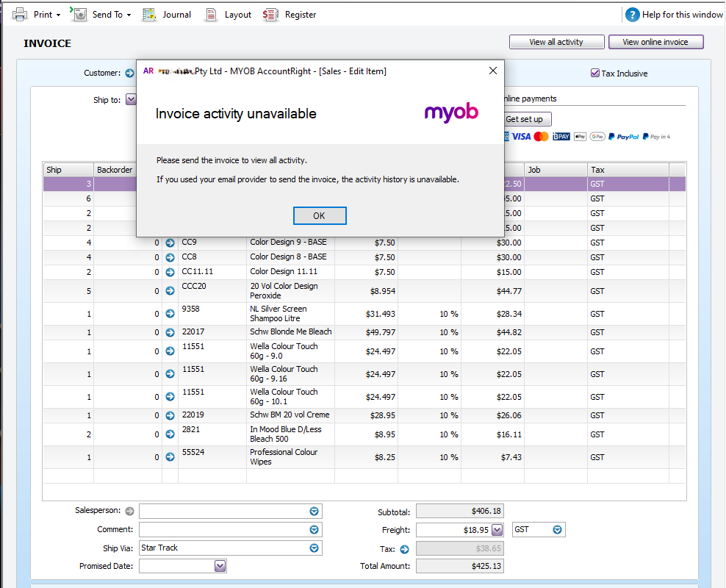Expand the Salesperson dropdown
The width and height of the screenshot is (726, 588).
[314, 512]
